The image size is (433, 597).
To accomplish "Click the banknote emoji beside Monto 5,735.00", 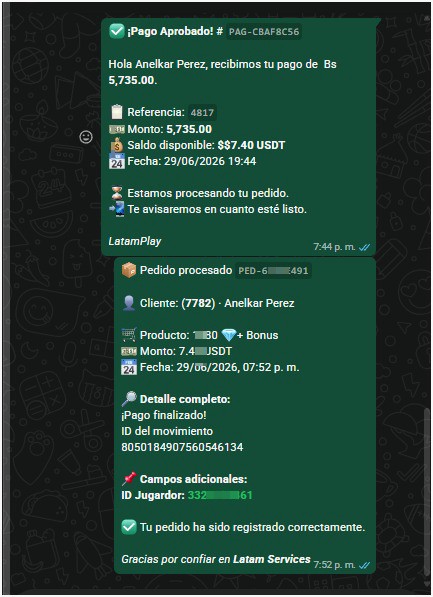I will [117, 129].
